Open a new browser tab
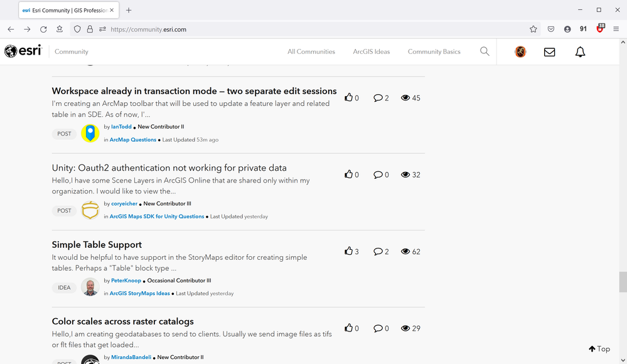The image size is (627, 364). point(129,11)
